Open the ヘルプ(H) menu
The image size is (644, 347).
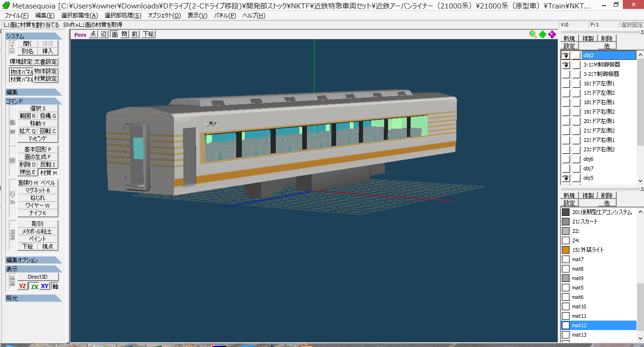coord(254,16)
